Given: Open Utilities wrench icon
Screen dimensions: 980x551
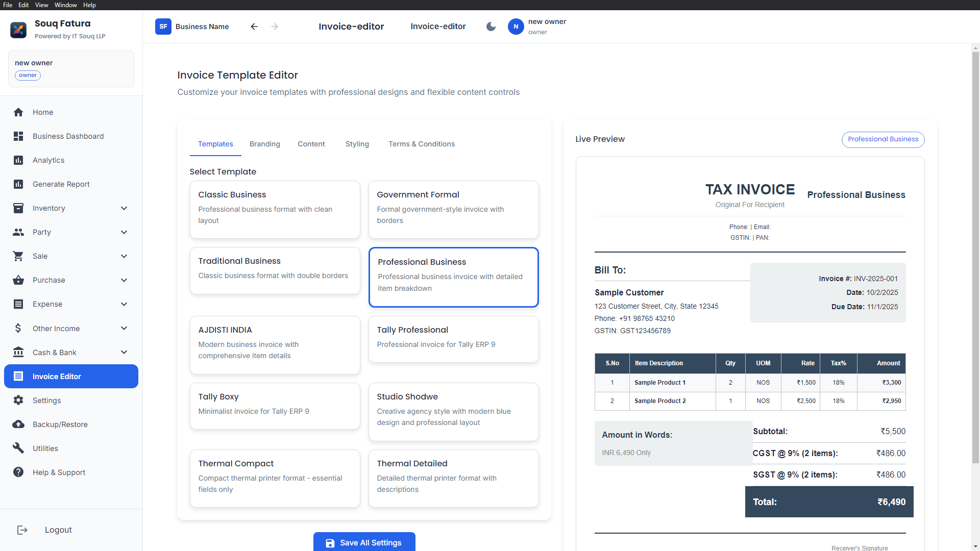Looking at the screenshot, I should tap(18, 448).
